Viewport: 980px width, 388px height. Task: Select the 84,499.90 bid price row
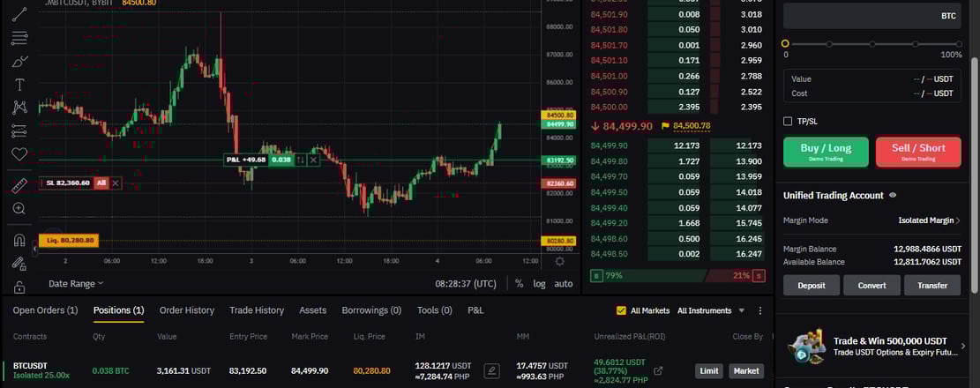point(677,145)
